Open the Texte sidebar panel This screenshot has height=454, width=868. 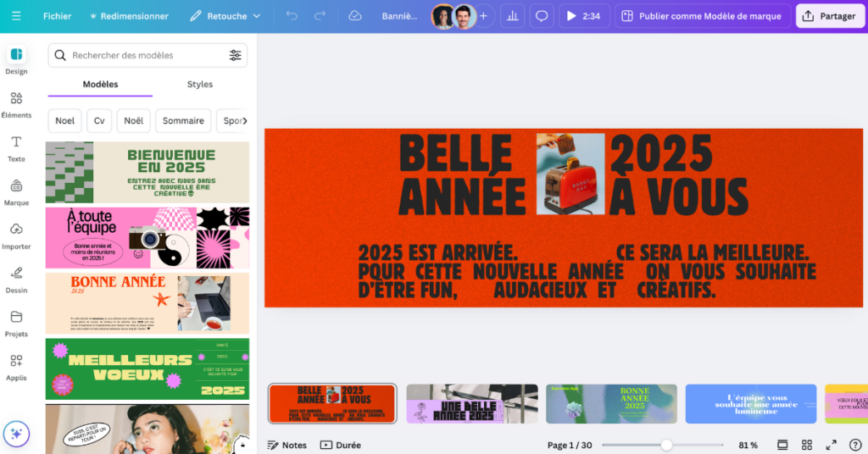coord(16,149)
